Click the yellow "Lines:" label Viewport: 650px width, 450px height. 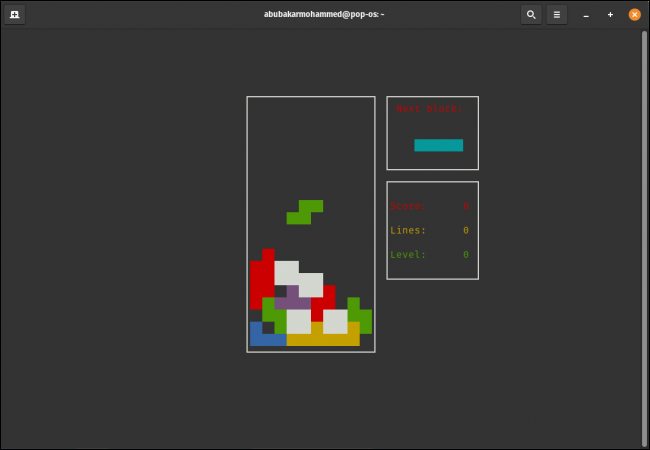coord(408,230)
